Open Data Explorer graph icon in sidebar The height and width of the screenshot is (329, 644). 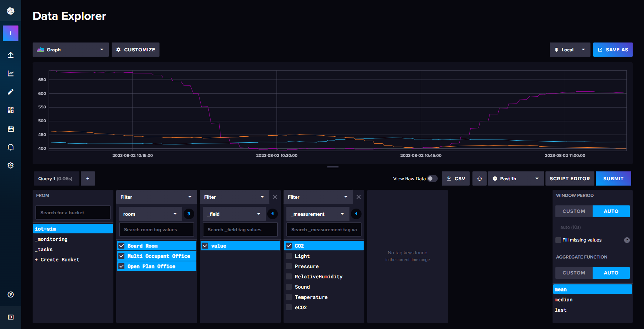click(11, 73)
